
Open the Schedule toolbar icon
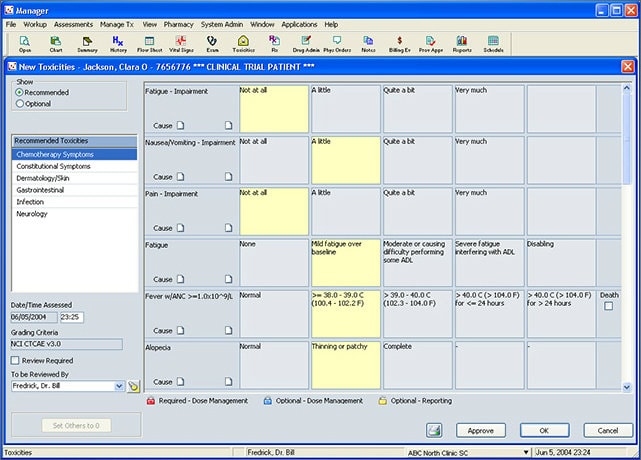(493, 43)
